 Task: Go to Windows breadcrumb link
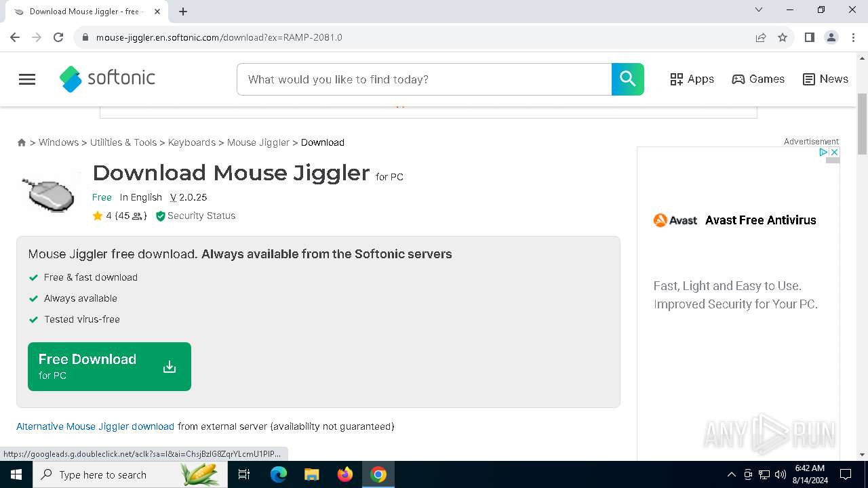(58, 142)
